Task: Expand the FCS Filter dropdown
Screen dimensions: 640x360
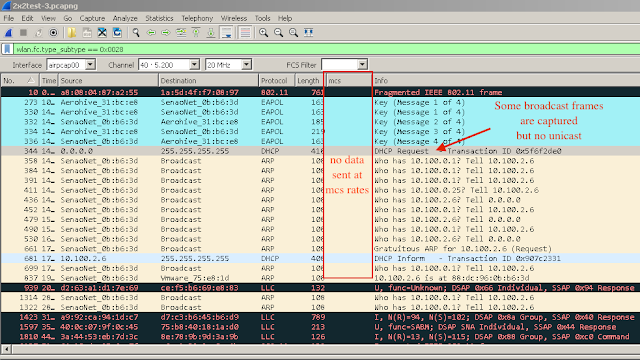Action: click(362, 64)
